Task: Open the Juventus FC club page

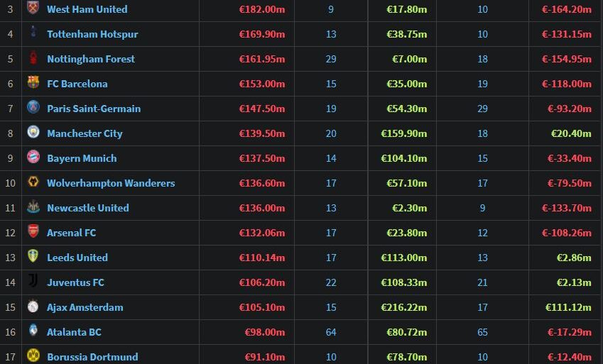Action: pyautogui.click(x=75, y=282)
